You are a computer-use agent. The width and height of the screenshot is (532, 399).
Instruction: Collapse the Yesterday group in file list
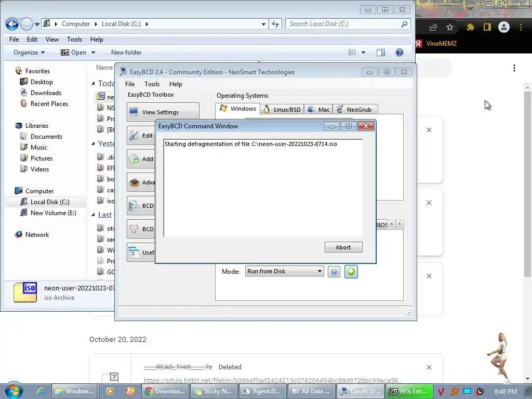pyautogui.click(x=94, y=144)
